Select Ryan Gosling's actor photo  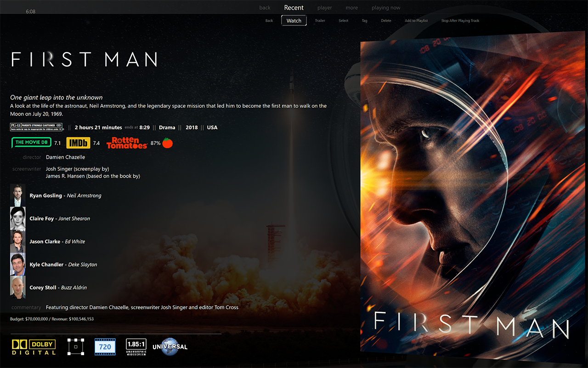(18, 195)
